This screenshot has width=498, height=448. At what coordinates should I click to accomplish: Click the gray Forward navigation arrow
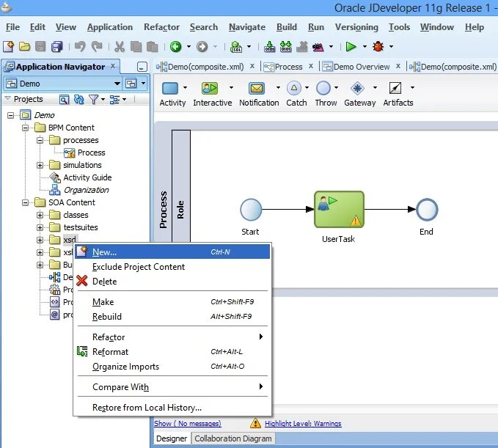[202, 47]
